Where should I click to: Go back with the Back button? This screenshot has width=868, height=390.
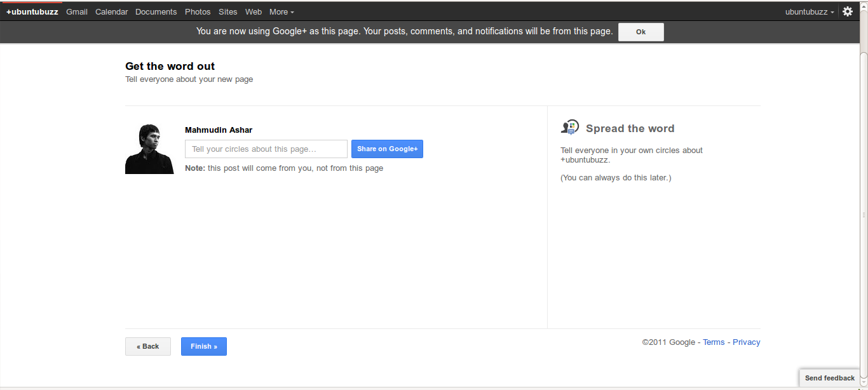pyautogui.click(x=148, y=346)
